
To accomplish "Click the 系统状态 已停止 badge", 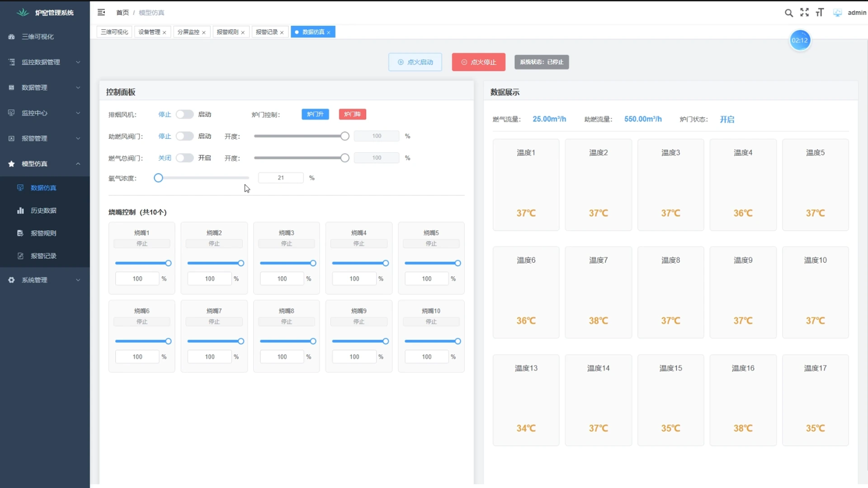I will pos(542,62).
